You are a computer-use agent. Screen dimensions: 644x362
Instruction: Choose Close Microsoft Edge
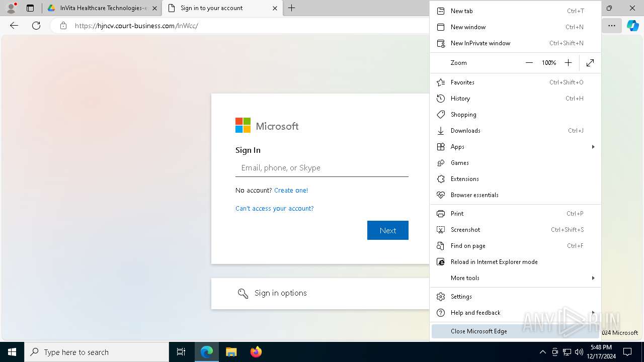point(516,331)
